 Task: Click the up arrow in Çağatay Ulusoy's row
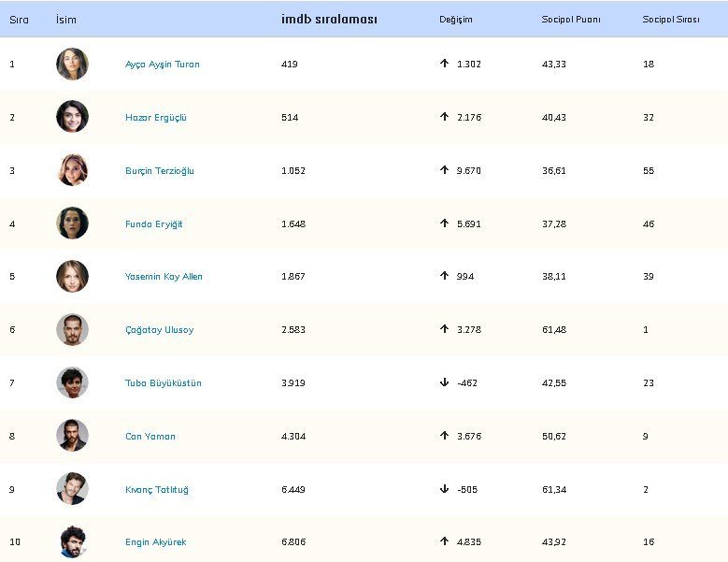point(444,329)
